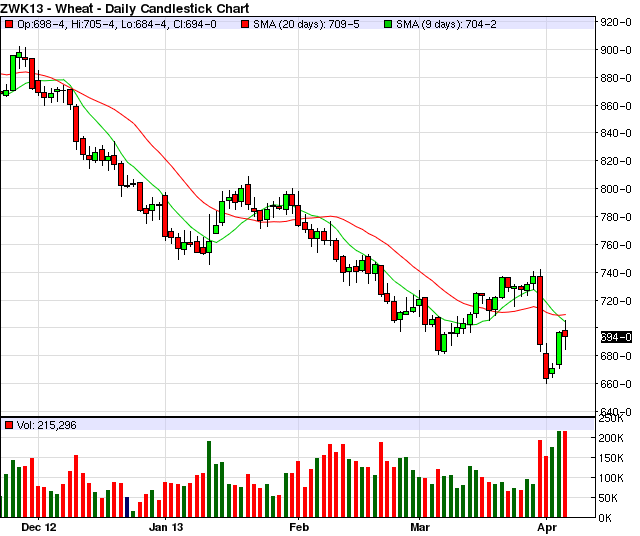Click the 880-0 price axis label
640x536 pixels.
click(616, 78)
